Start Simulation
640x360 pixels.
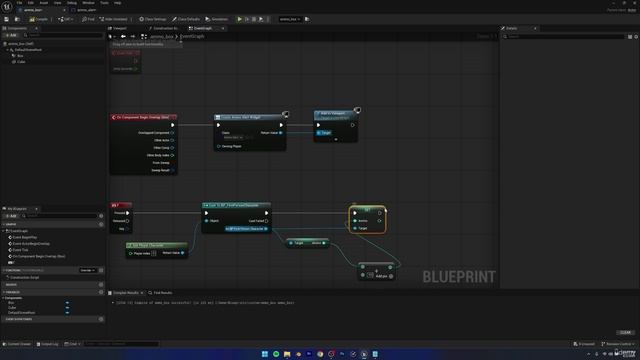(217, 19)
